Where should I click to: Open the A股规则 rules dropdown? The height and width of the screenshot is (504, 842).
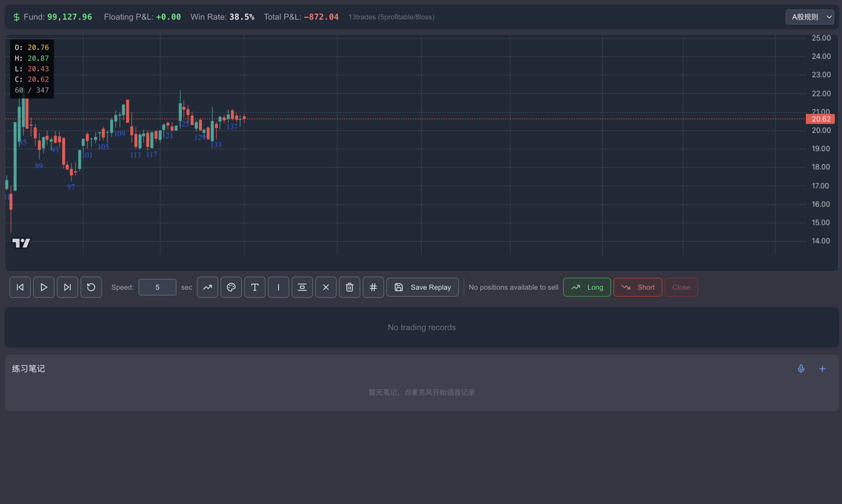pos(810,17)
